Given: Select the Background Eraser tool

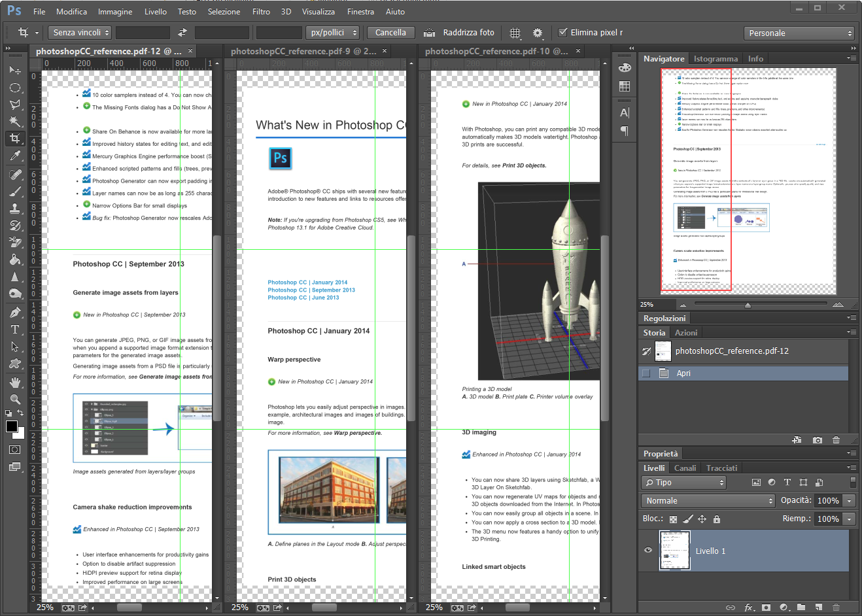Looking at the screenshot, I should point(15,243).
